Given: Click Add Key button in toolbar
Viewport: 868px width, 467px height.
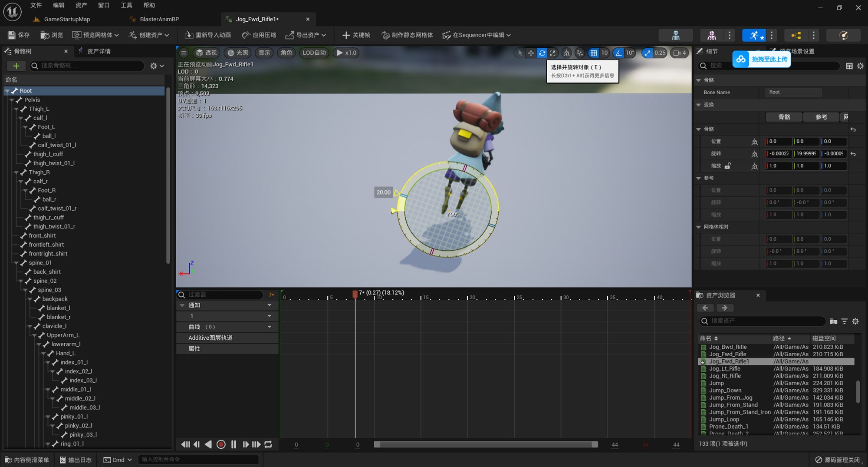Looking at the screenshot, I should coord(356,35).
